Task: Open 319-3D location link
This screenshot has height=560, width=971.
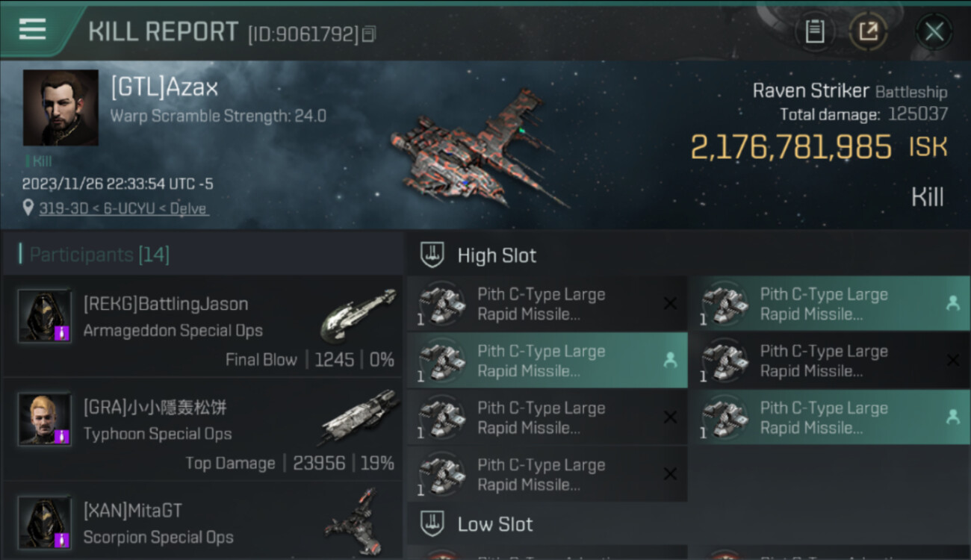Action: [123, 208]
